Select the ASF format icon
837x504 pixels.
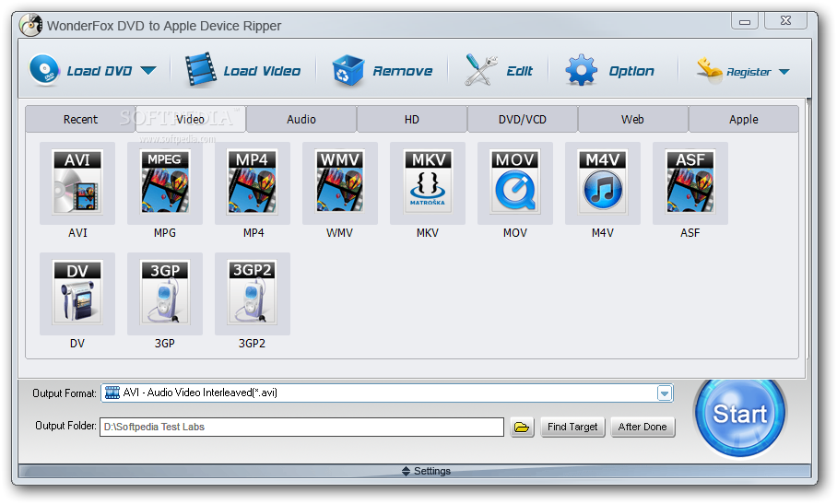(x=690, y=182)
